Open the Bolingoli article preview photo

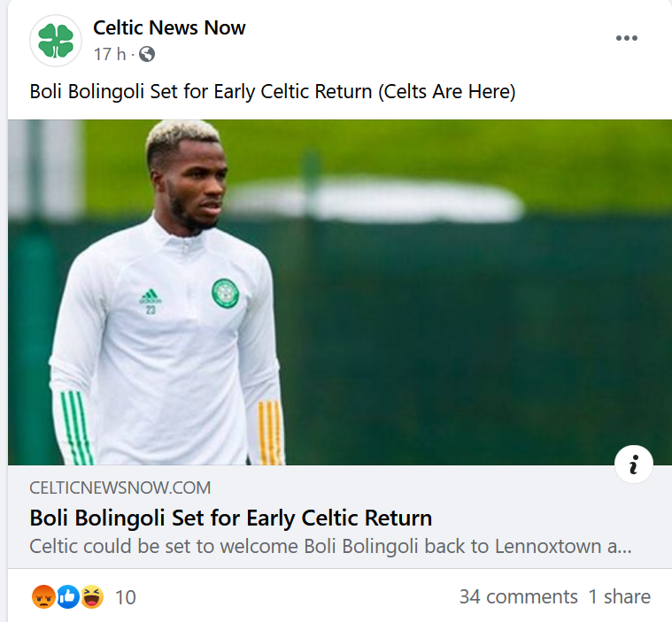point(340,292)
